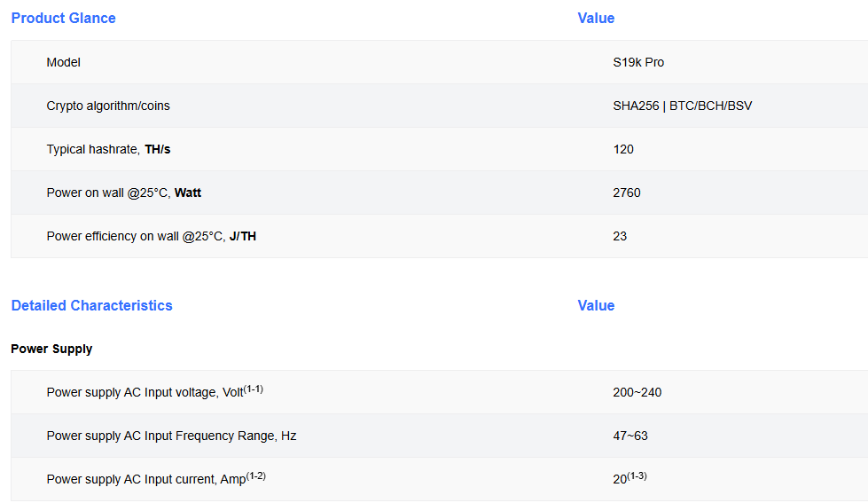This screenshot has width=868, height=503.
Task: Select the 2760 watt value
Action: 627,193
